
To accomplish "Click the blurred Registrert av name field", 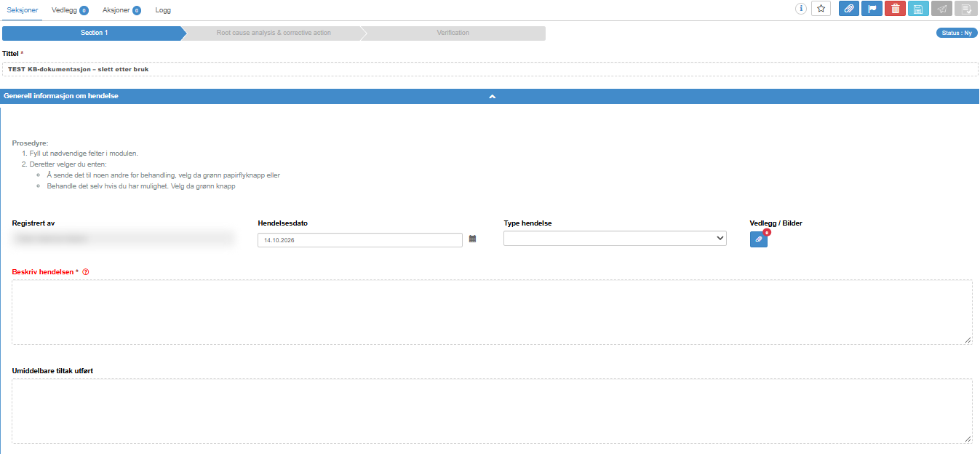I will click(123, 238).
